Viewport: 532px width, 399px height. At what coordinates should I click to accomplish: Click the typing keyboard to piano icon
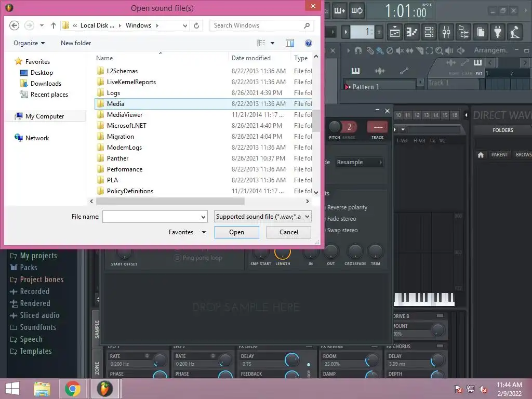coord(340,11)
